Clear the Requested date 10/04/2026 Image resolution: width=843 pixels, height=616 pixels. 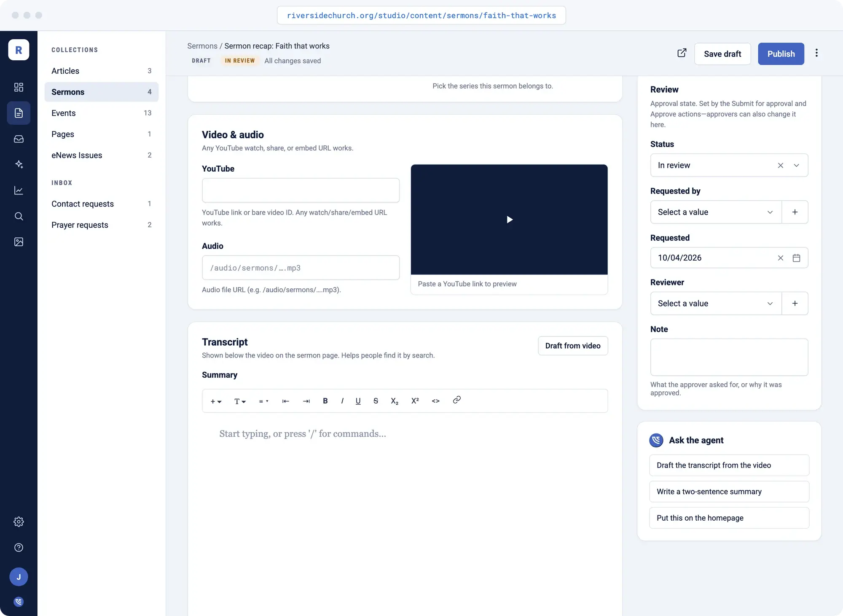click(x=781, y=258)
